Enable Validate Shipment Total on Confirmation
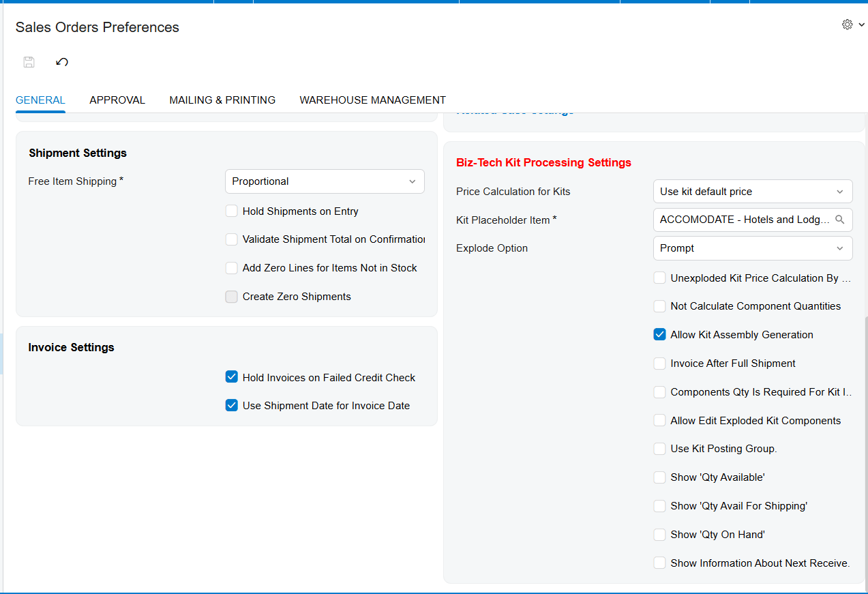Image resolution: width=868 pixels, height=594 pixels. point(232,239)
